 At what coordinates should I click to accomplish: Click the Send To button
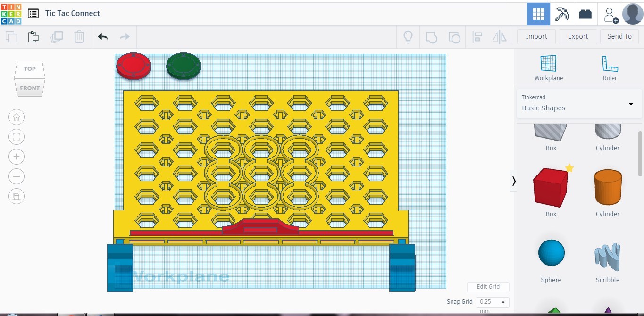point(619,37)
